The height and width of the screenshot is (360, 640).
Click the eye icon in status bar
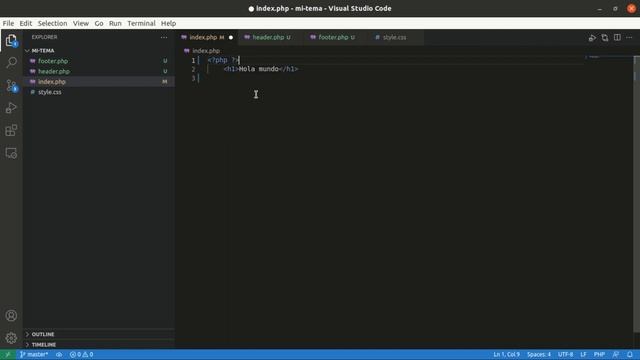coord(59,354)
